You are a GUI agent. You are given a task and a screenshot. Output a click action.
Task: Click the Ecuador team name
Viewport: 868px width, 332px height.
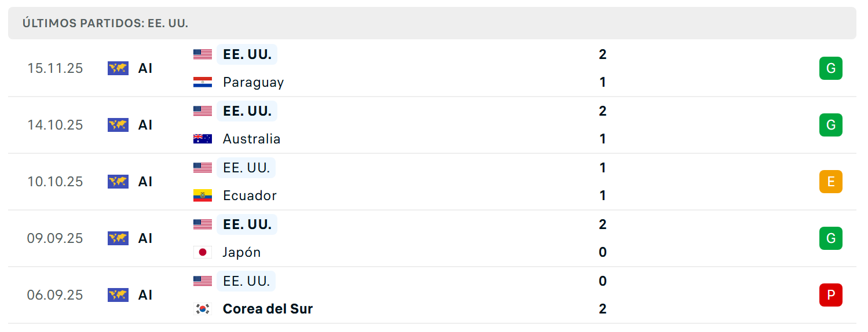(250, 195)
